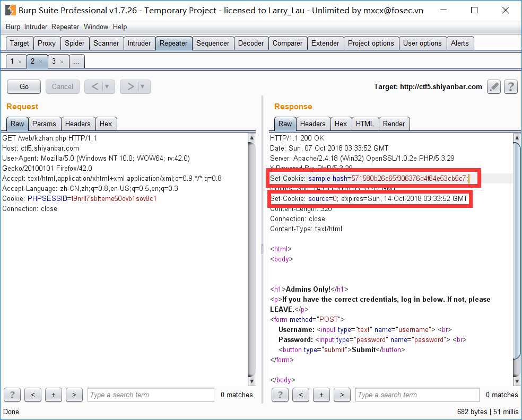Go to previous match in response search
Viewport: 522px width, 420px height.
(x=301, y=395)
